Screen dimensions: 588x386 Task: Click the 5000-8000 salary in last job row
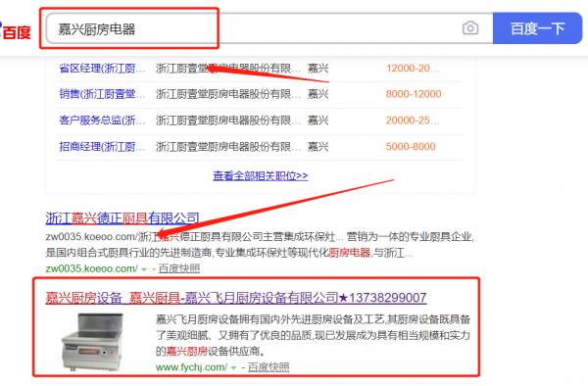point(411,147)
